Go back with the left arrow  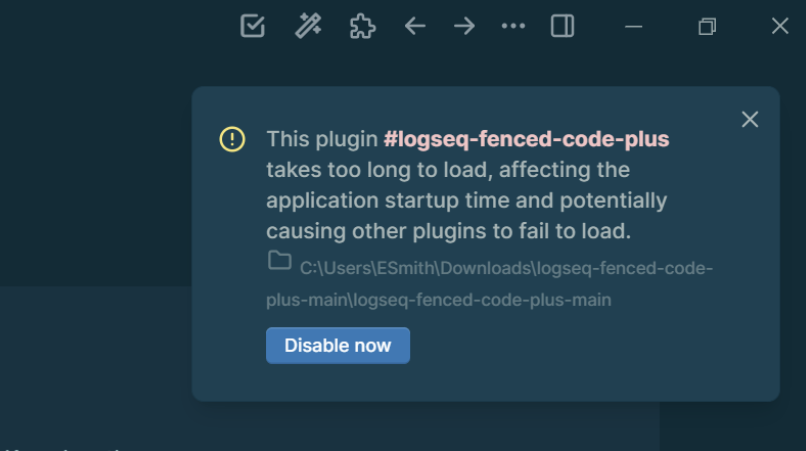point(415,26)
